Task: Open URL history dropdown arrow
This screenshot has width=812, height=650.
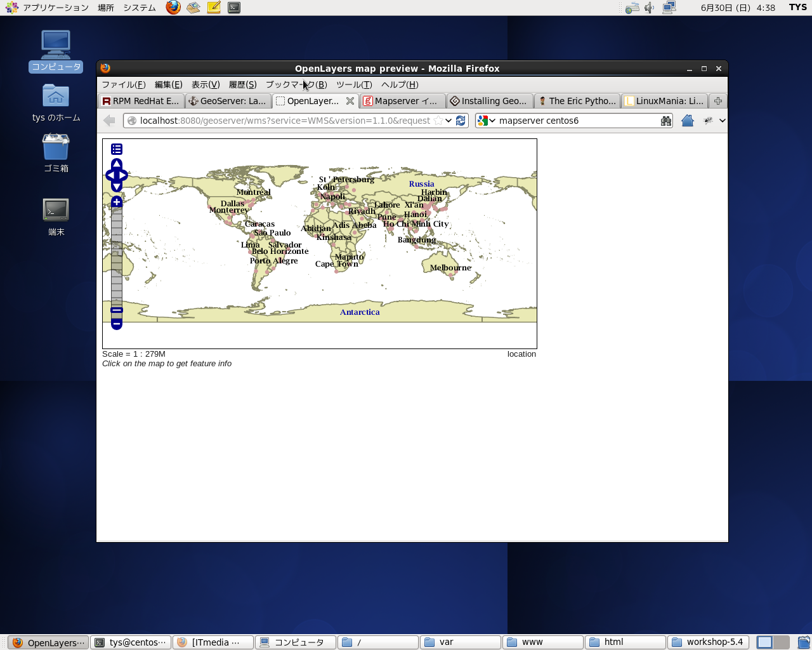Action: point(449,121)
